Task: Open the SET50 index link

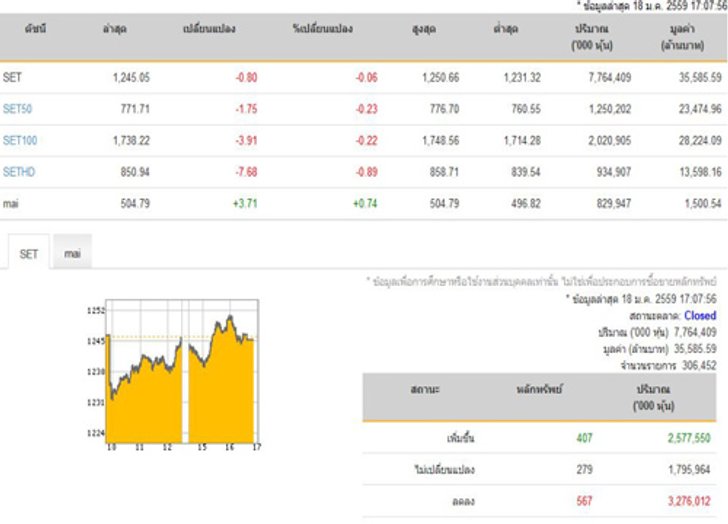Action: [17, 109]
